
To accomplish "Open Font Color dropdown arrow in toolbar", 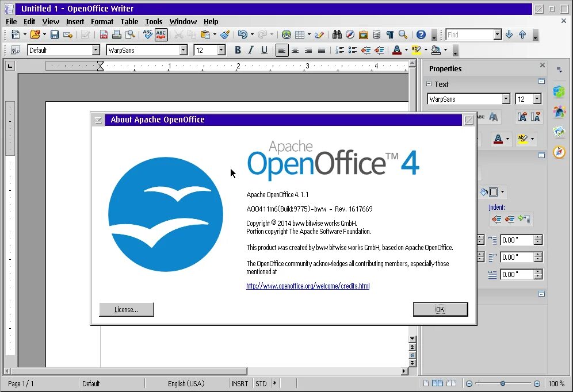I will click(406, 50).
